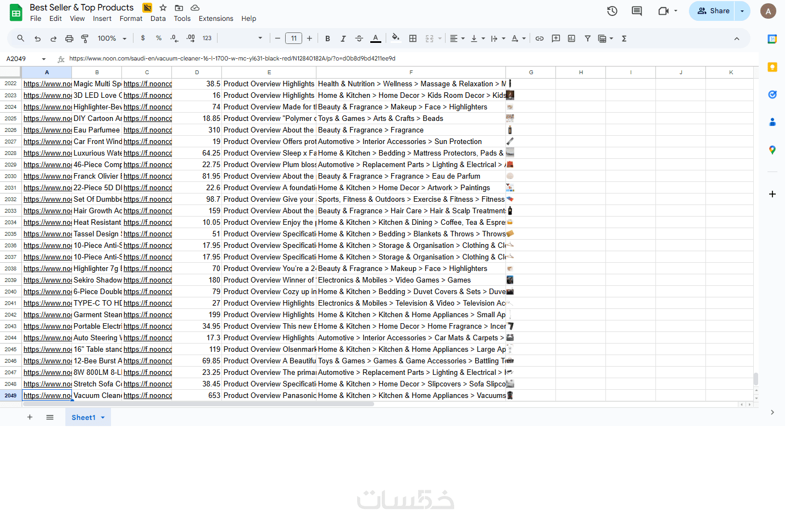This screenshot has height=520, width=812.
Task: Toggle italic formatting
Action: coord(343,38)
